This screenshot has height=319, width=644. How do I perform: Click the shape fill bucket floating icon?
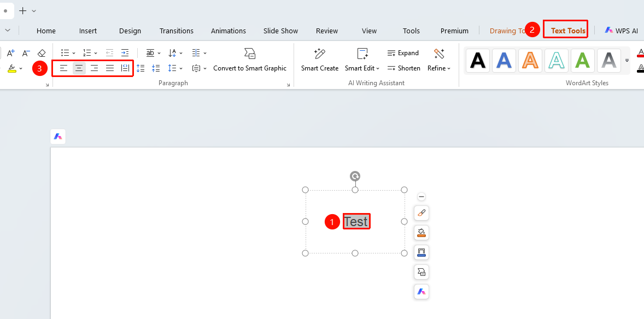tap(421, 233)
